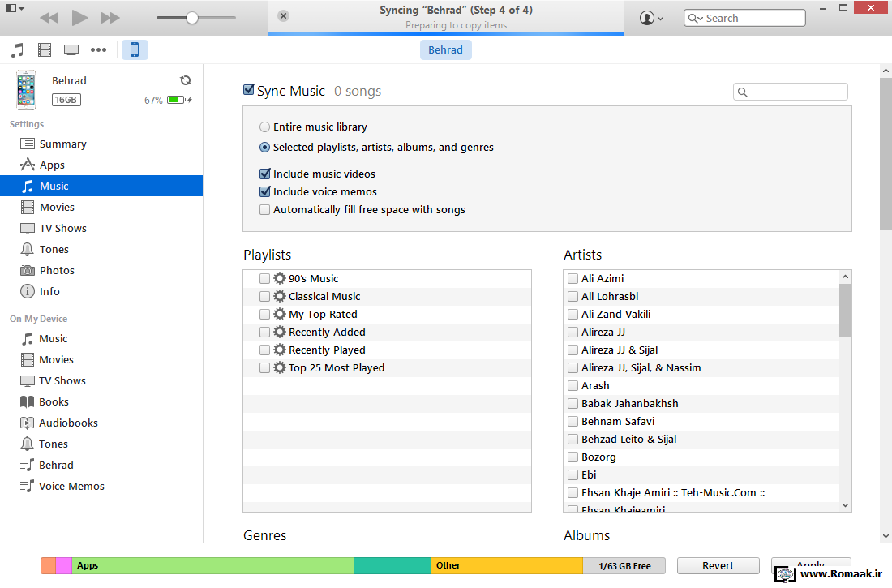Open the iTunes window menu at top-left
The width and height of the screenshot is (892, 588).
[x=15, y=9]
